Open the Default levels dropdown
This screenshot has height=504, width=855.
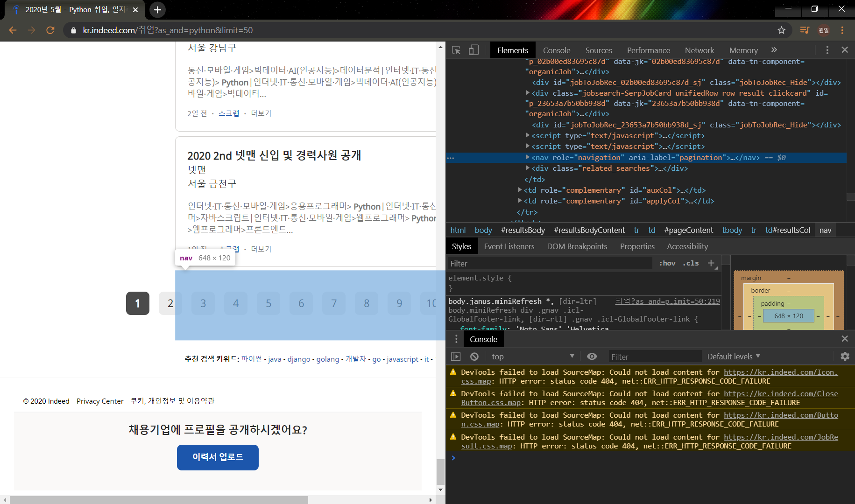point(734,357)
